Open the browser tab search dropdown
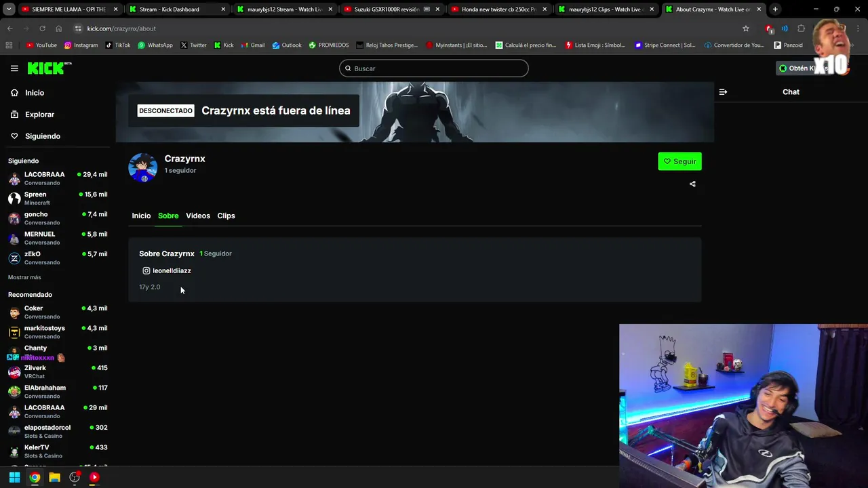This screenshot has width=868, height=488. click(8, 9)
